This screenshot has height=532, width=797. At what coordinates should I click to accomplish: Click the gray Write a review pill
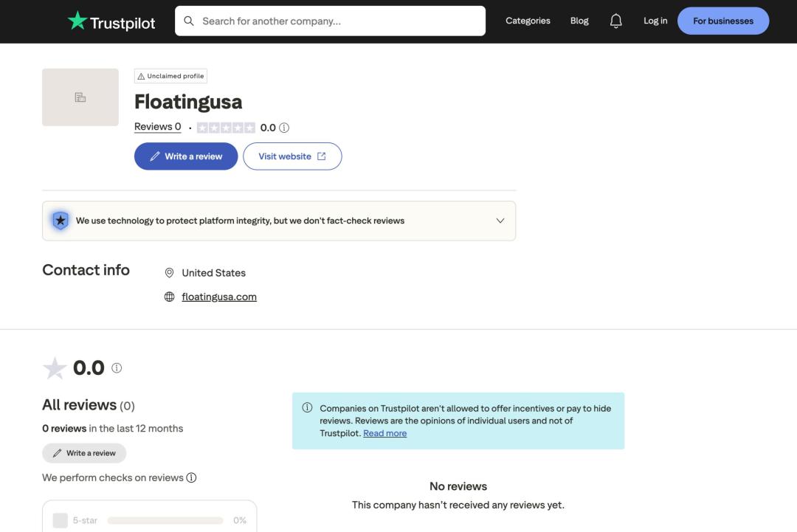(84, 453)
